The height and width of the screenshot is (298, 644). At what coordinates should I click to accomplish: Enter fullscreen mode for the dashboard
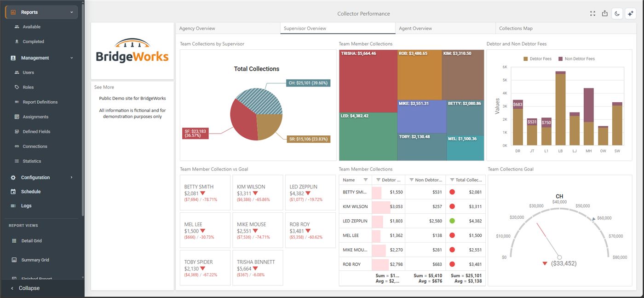[593, 14]
